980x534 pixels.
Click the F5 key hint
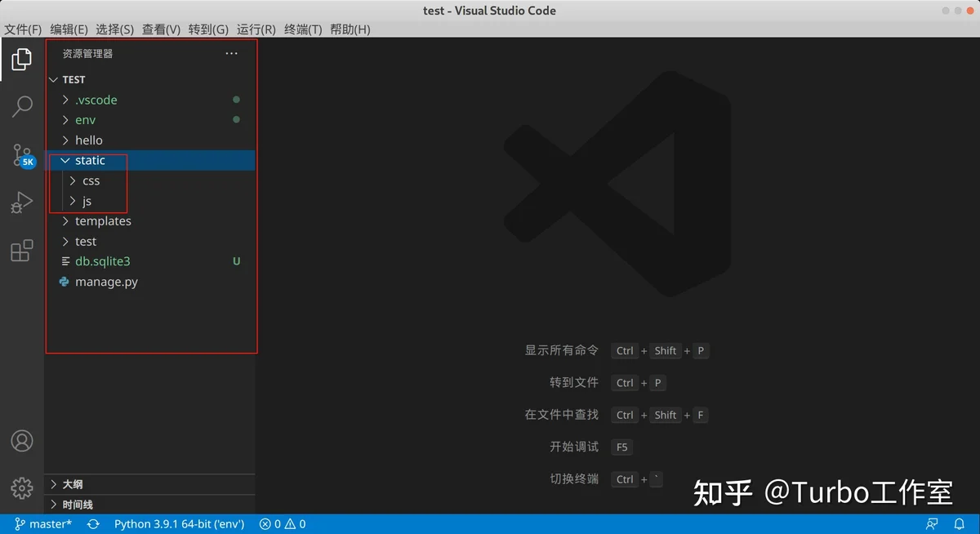pos(622,447)
